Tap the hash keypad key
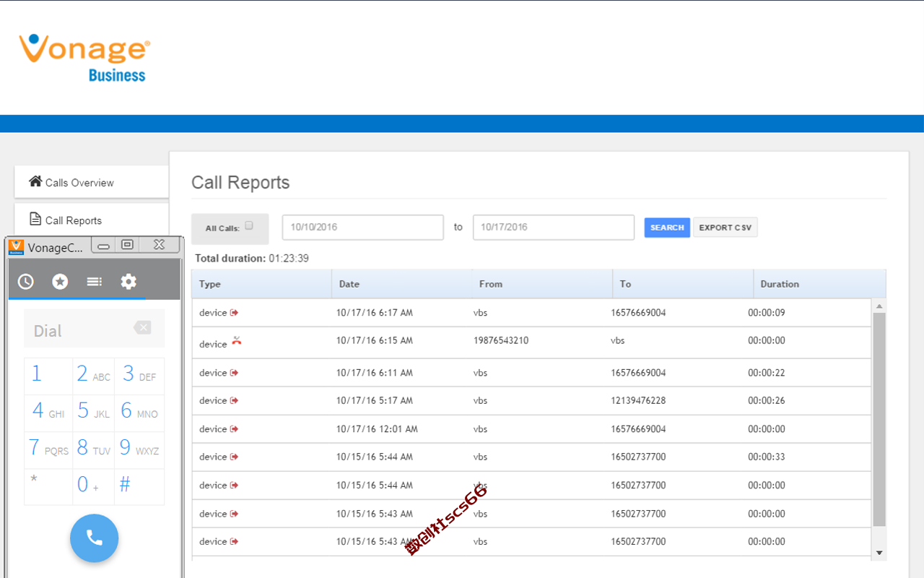 (139, 486)
